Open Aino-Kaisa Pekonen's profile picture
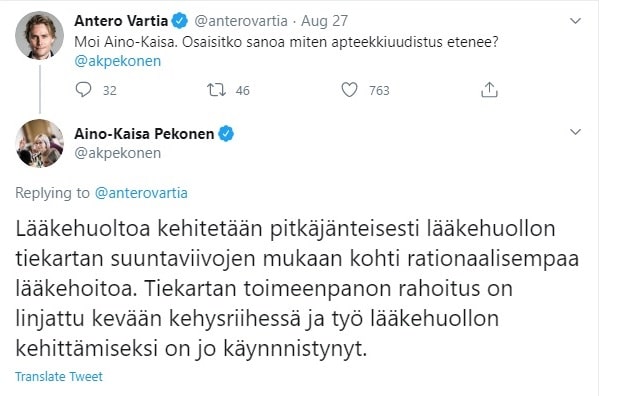 tap(39, 143)
